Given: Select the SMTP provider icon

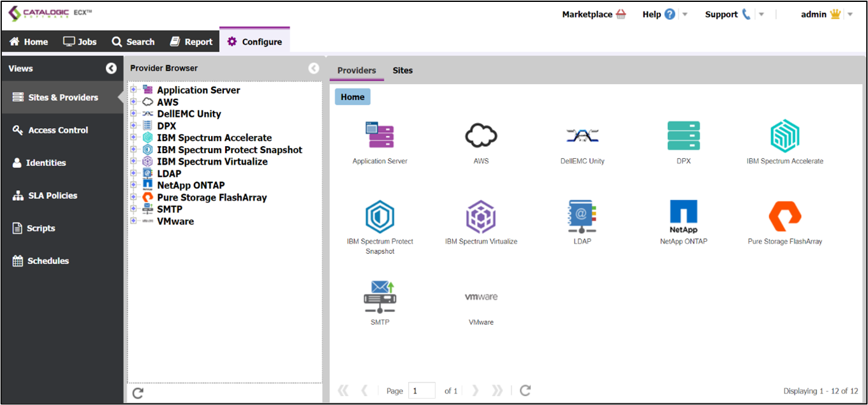Looking at the screenshot, I should pos(379,297).
